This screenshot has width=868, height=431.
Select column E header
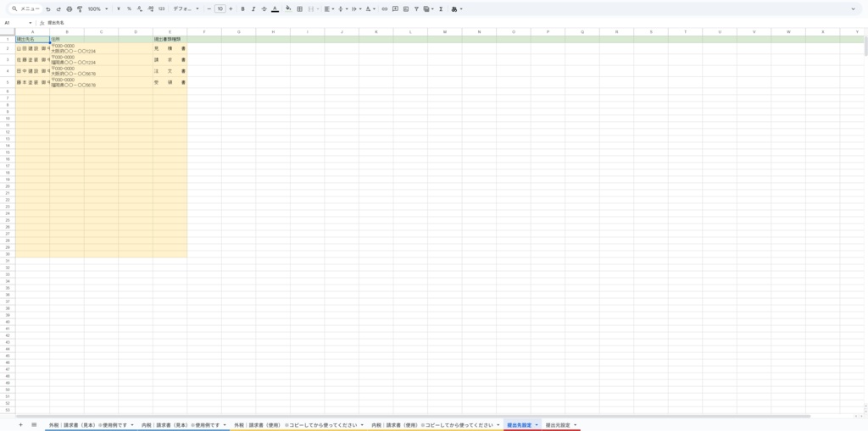[x=170, y=32]
